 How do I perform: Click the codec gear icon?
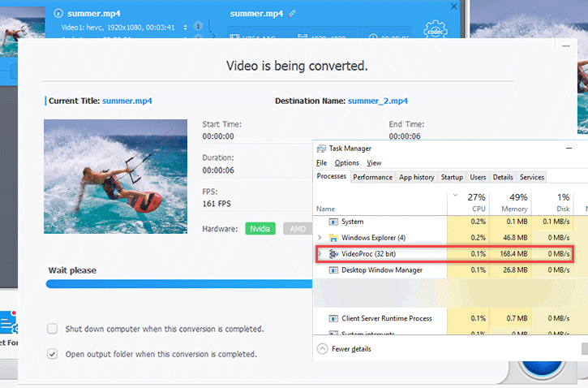click(435, 30)
